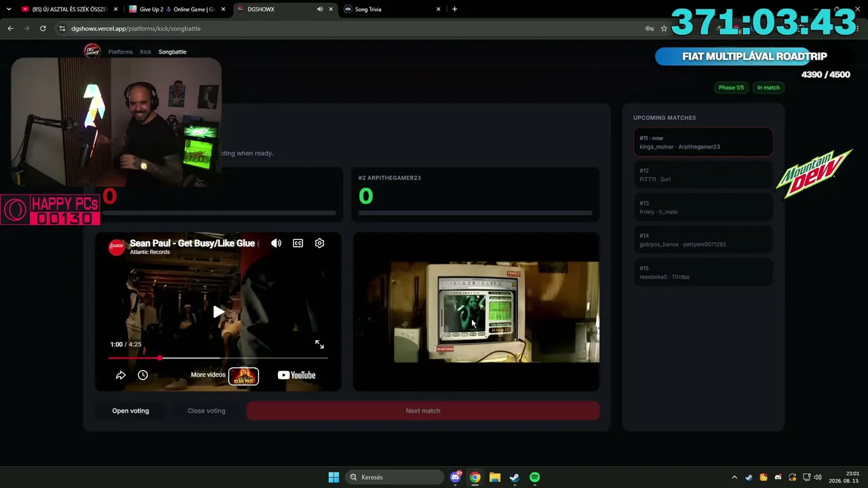Viewport: 868px width, 488px height.
Task: Go to Kick breadcrumb
Action: click(x=146, y=52)
